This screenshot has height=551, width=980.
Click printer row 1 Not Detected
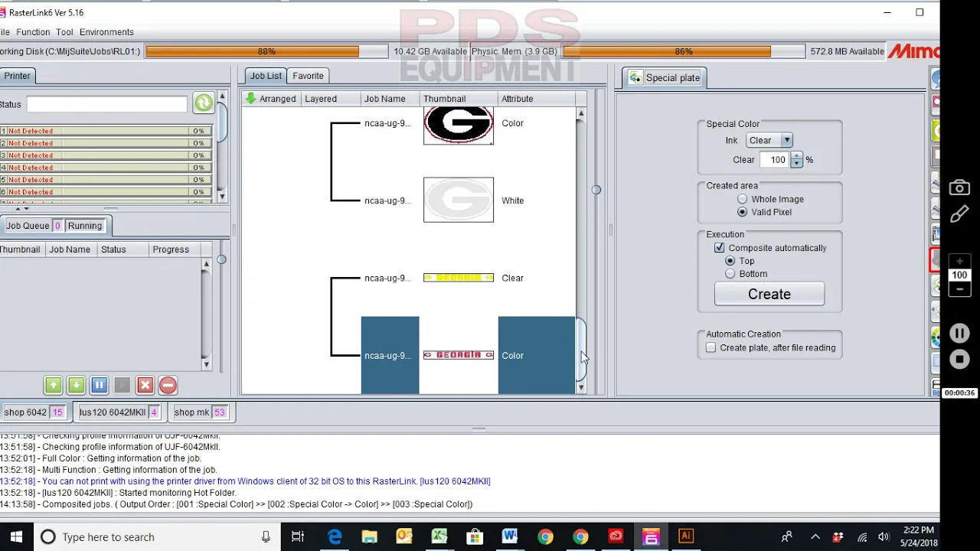pyautogui.click(x=106, y=131)
